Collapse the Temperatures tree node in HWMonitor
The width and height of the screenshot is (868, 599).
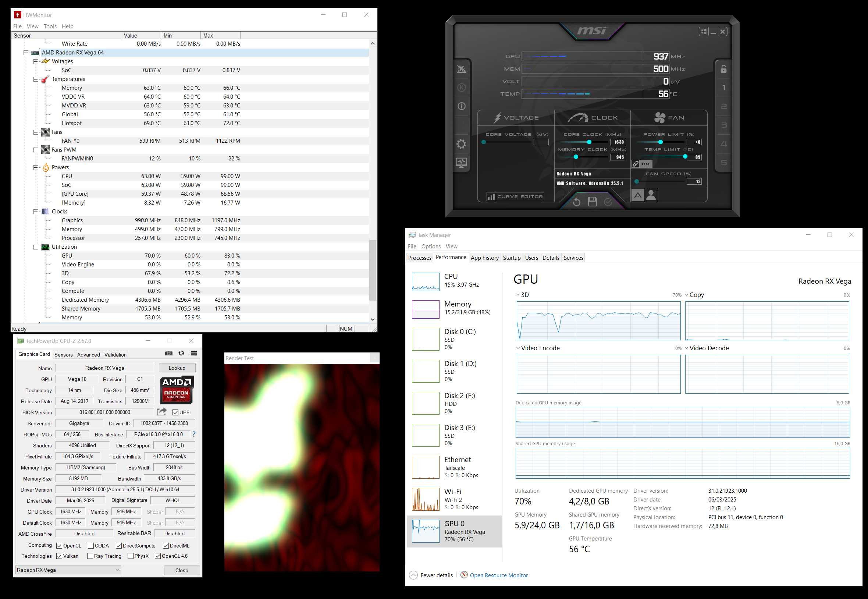click(36, 79)
